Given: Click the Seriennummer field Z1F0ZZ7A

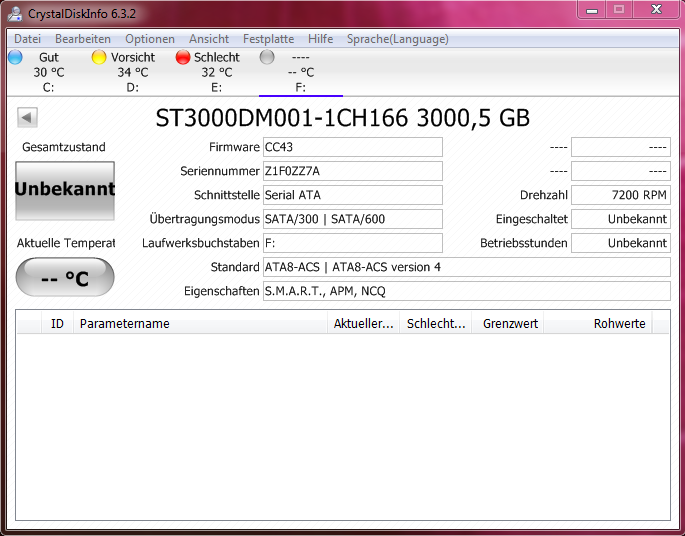Looking at the screenshot, I should (x=353, y=171).
